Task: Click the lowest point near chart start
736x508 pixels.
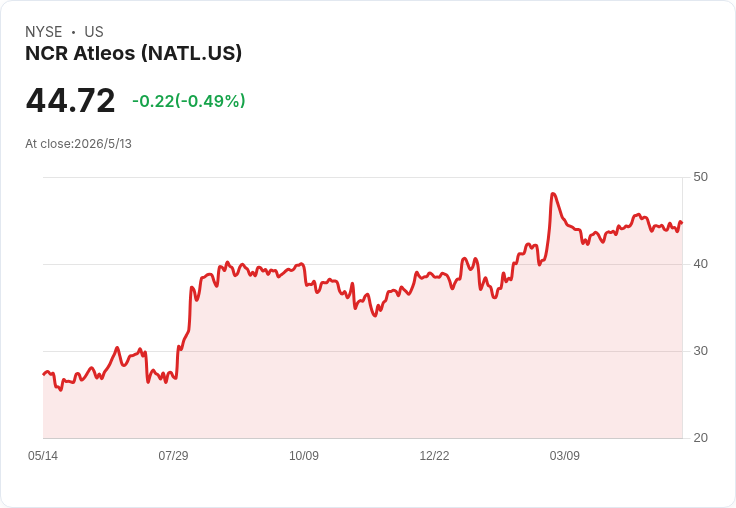Action: click(x=60, y=390)
